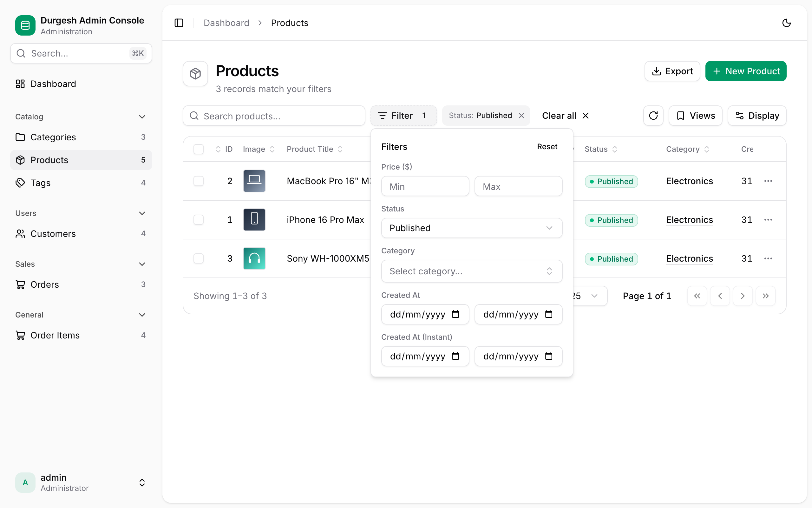Go to the first page
Image resolution: width=812 pixels, height=508 pixels.
[x=697, y=296]
